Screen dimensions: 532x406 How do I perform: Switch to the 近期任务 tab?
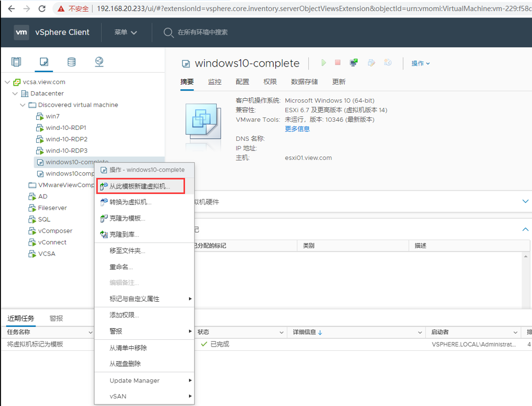tap(21, 318)
